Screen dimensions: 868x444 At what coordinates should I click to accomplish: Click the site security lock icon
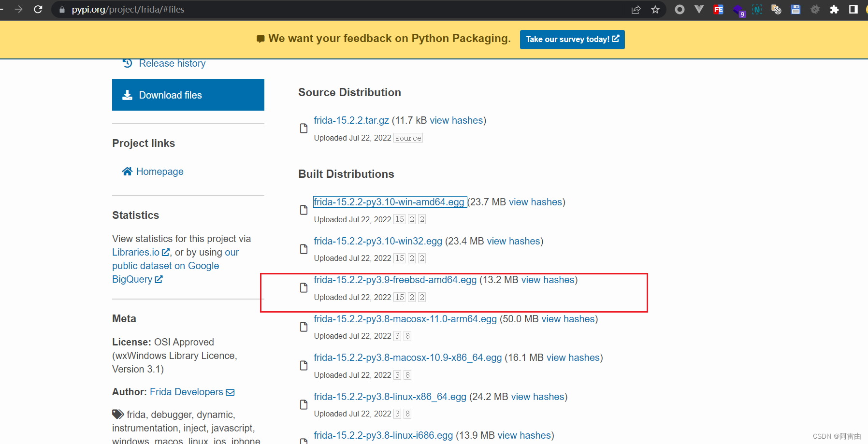tap(61, 9)
